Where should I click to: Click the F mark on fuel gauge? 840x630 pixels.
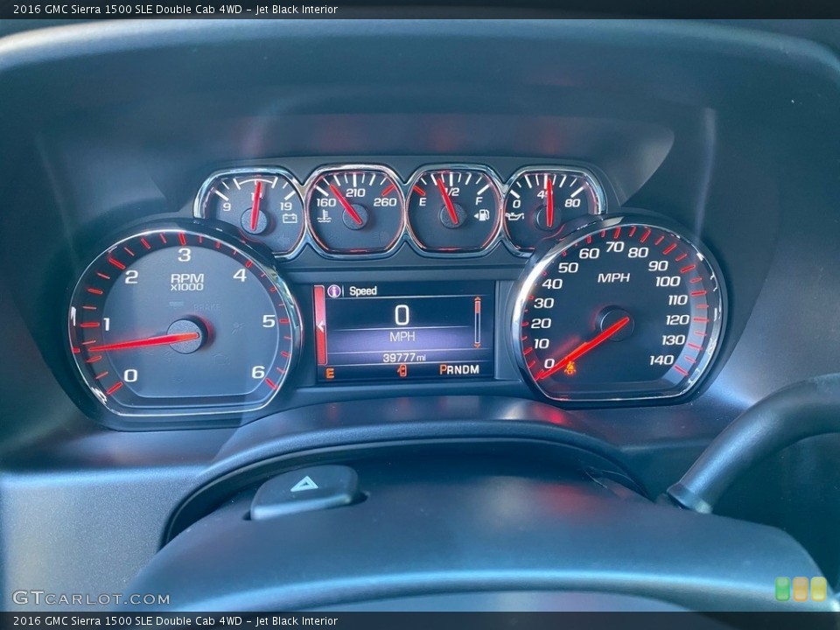[479, 201]
